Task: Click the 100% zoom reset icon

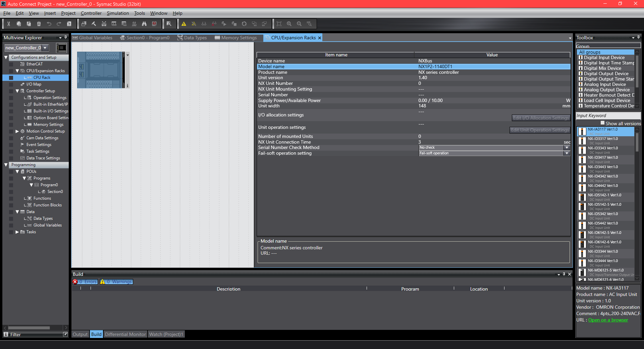Action: tap(309, 24)
